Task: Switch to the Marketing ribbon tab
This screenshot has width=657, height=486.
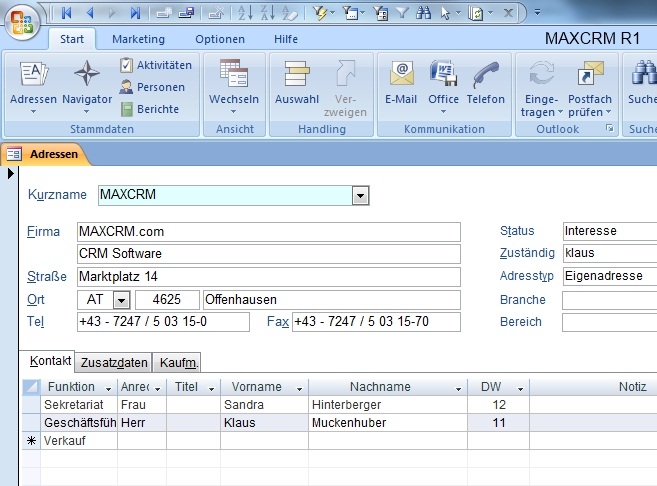Action: 138,39
